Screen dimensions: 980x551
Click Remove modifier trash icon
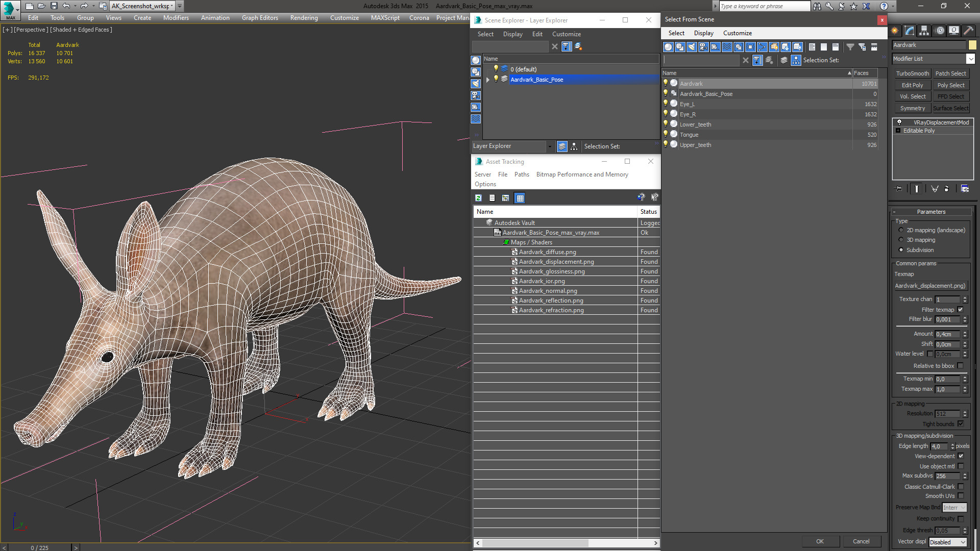[x=946, y=189]
